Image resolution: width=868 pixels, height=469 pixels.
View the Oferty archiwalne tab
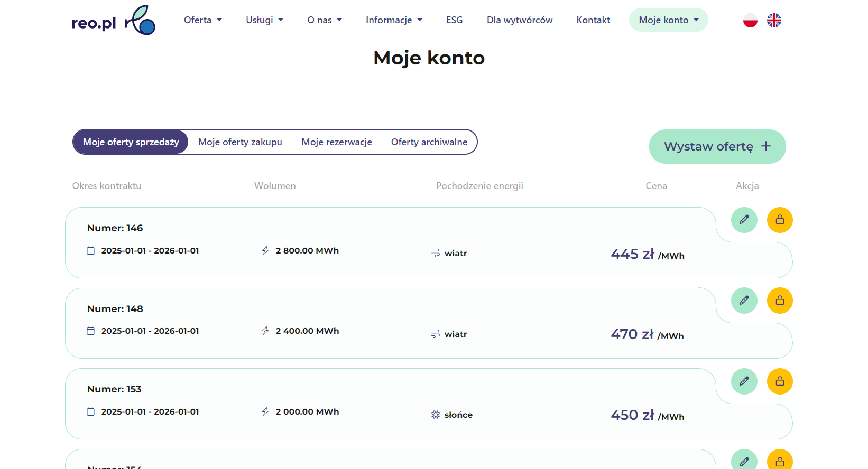pos(429,142)
